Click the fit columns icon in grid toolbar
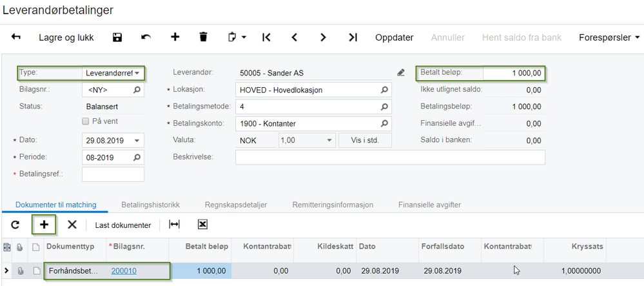The height and width of the screenshot is (286, 644). pos(174,225)
